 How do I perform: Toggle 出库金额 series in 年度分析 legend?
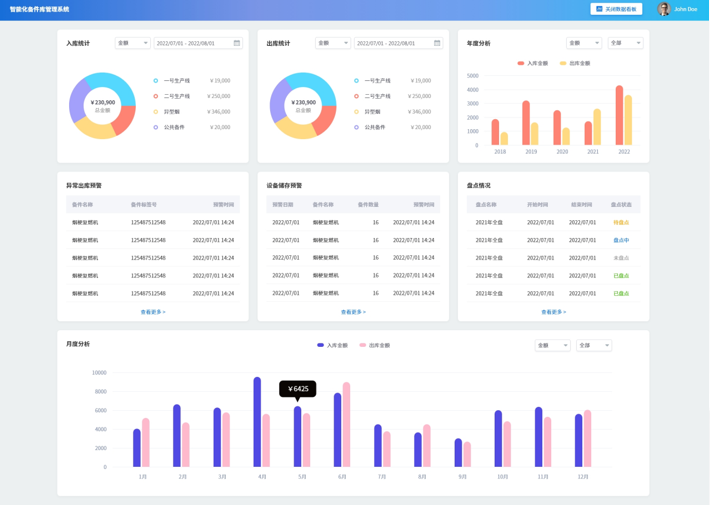pyautogui.click(x=575, y=63)
